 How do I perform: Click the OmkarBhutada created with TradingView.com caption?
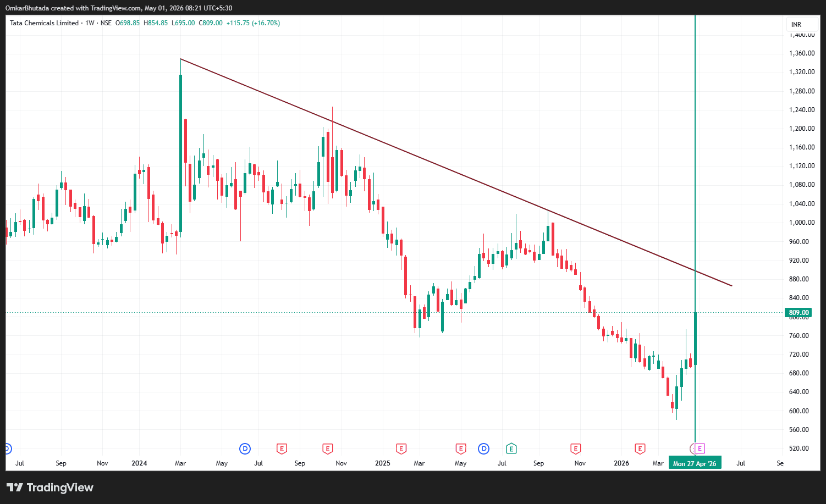pyautogui.click(x=119, y=8)
